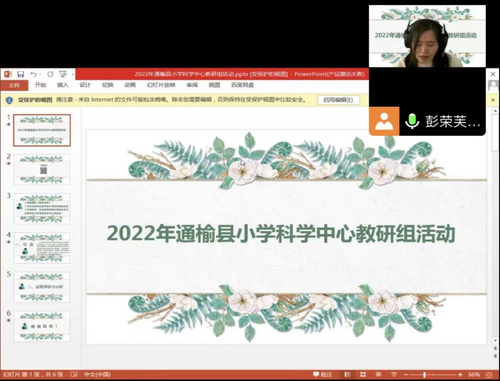
Task: Select slide 4 thumbnail in slide panel
Action: 42,248
